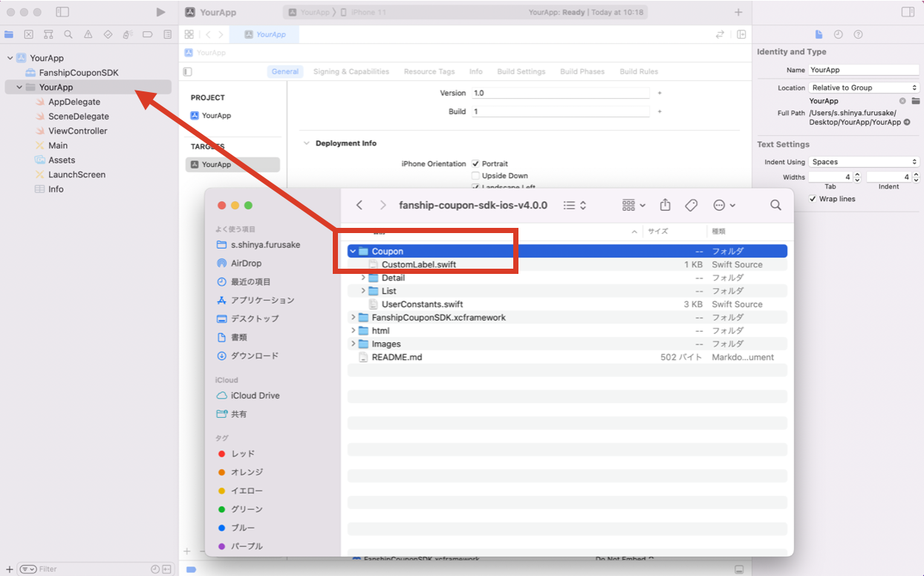Click the Finder tag icon
Screen dimensions: 924x576
click(691, 205)
